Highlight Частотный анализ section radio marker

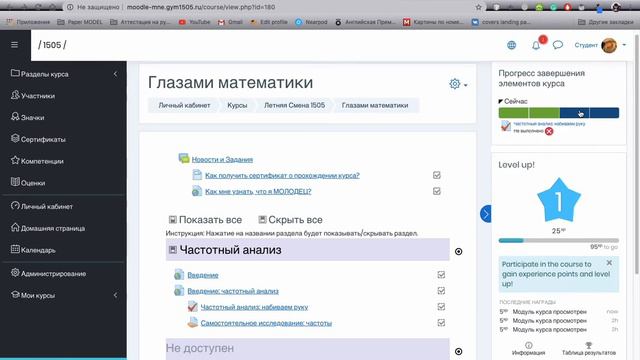pyautogui.click(x=458, y=251)
